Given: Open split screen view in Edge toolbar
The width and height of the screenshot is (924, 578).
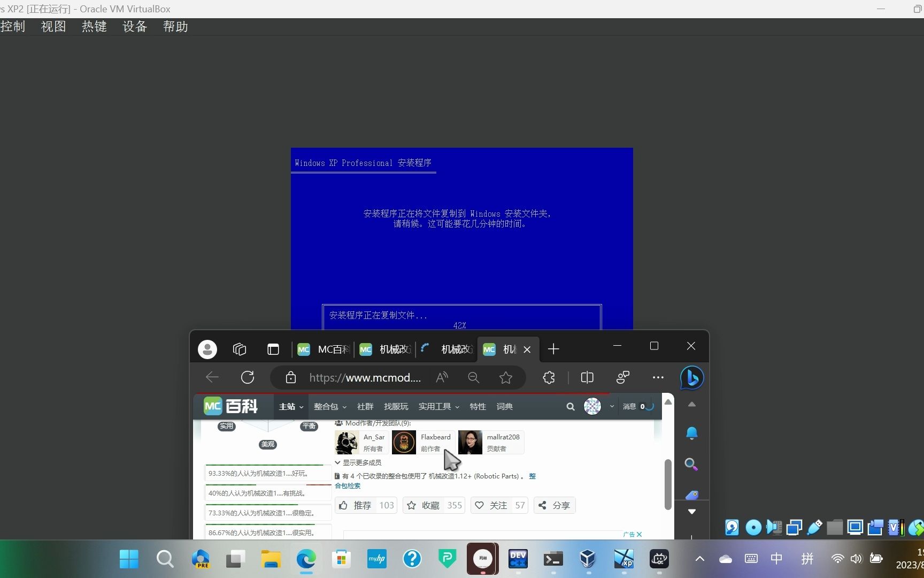Looking at the screenshot, I should point(587,377).
